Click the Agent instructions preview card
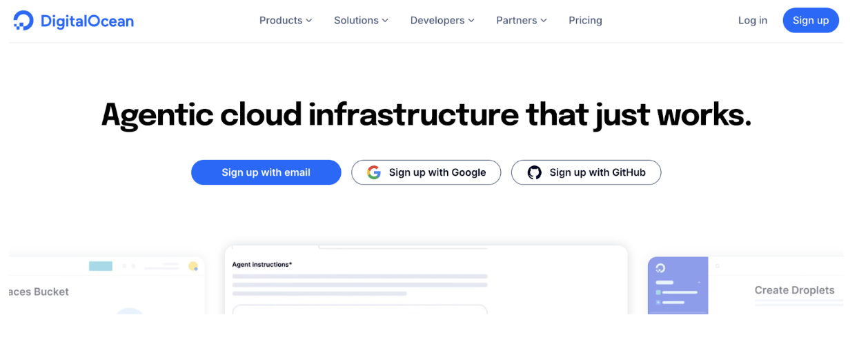The height and width of the screenshot is (364, 868). (x=426, y=280)
